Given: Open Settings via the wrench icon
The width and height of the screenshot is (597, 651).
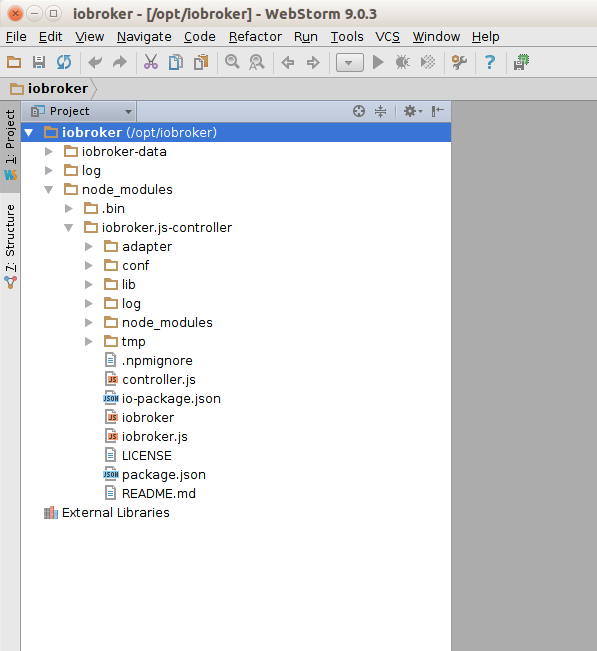Looking at the screenshot, I should (x=459, y=62).
